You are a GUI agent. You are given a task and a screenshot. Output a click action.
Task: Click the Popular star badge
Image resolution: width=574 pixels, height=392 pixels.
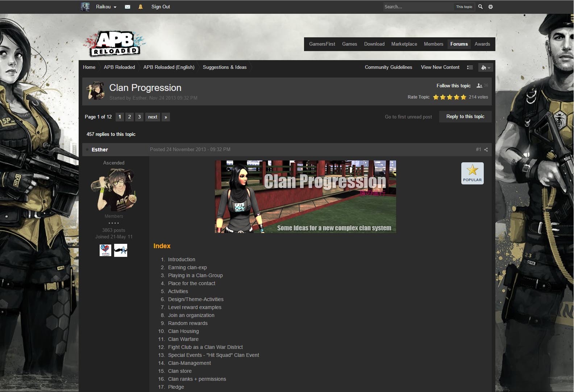pyautogui.click(x=473, y=173)
